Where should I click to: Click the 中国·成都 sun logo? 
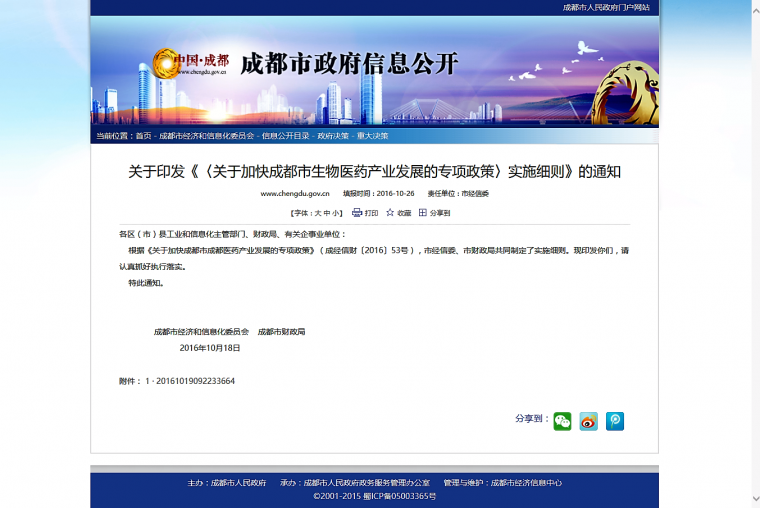click(x=167, y=63)
